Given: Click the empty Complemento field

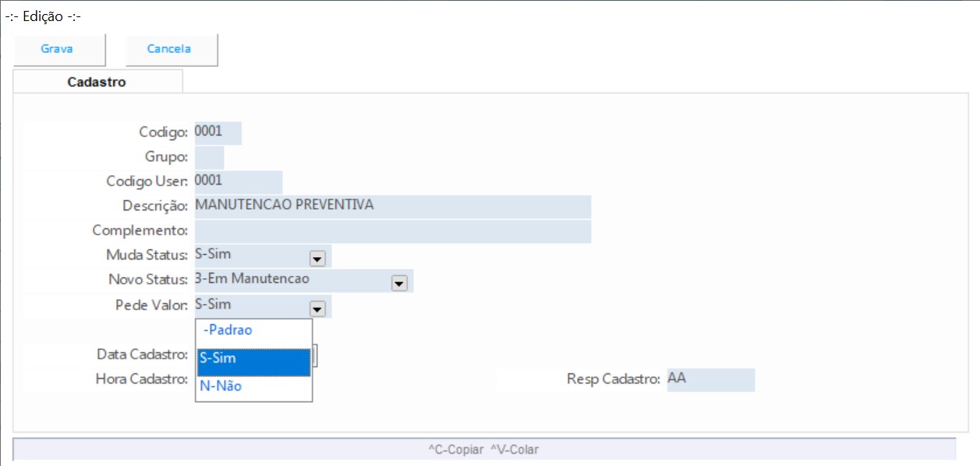Looking at the screenshot, I should pyautogui.click(x=392, y=231).
